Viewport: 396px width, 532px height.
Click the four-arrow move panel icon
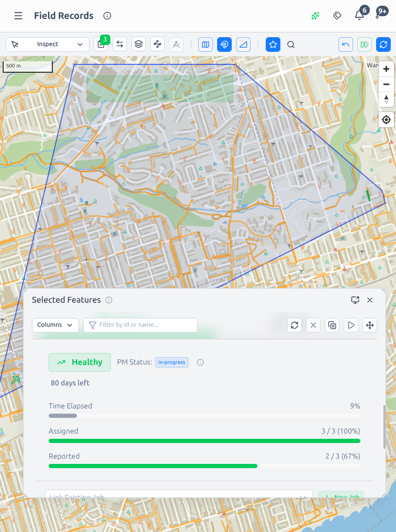[x=369, y=325]
